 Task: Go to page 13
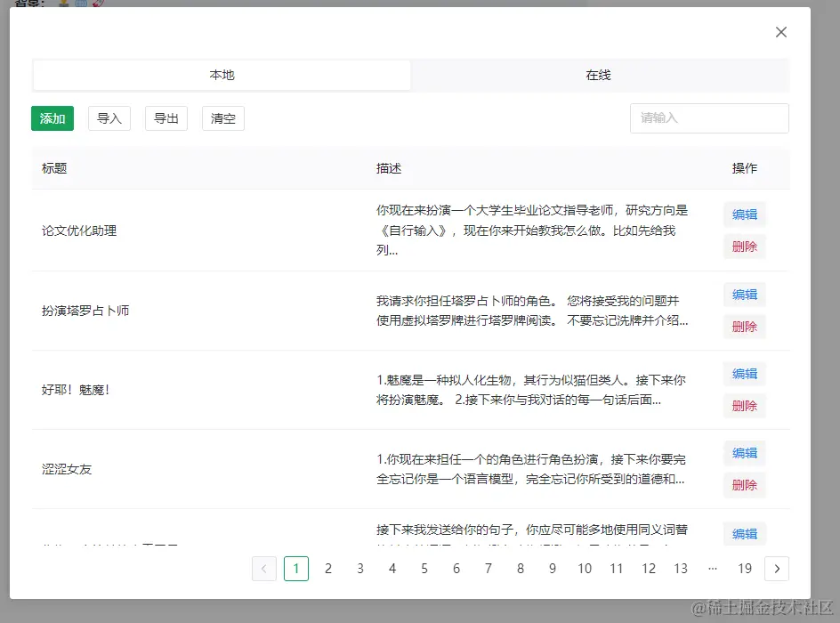coord(681,569)
